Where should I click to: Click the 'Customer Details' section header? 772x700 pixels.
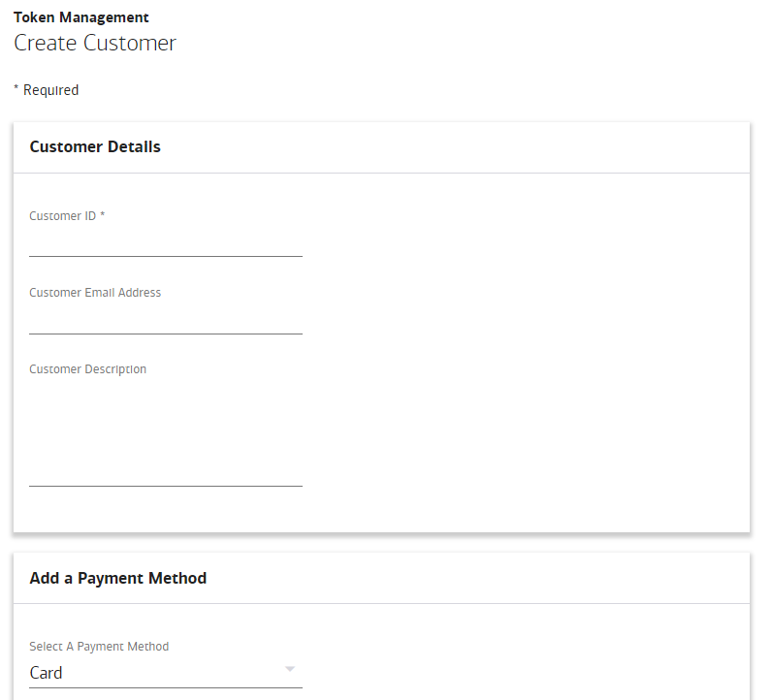(x=95, y=147)
